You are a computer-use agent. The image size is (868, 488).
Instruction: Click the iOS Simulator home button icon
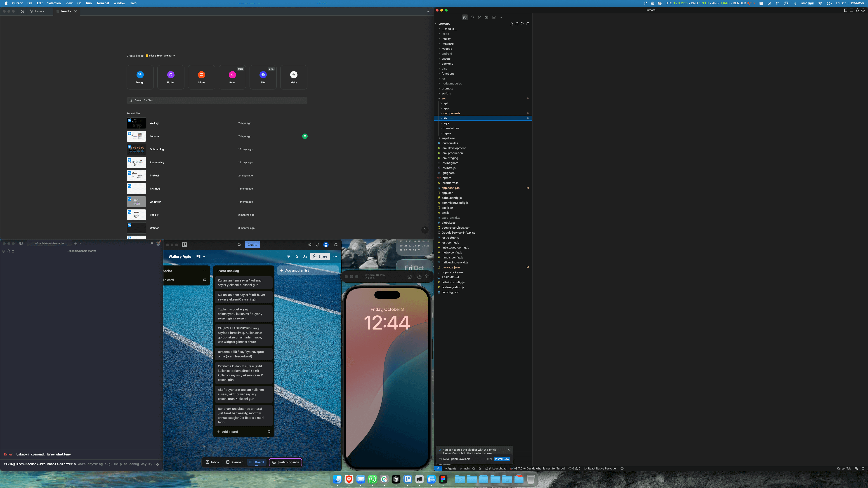click(410, 277)
